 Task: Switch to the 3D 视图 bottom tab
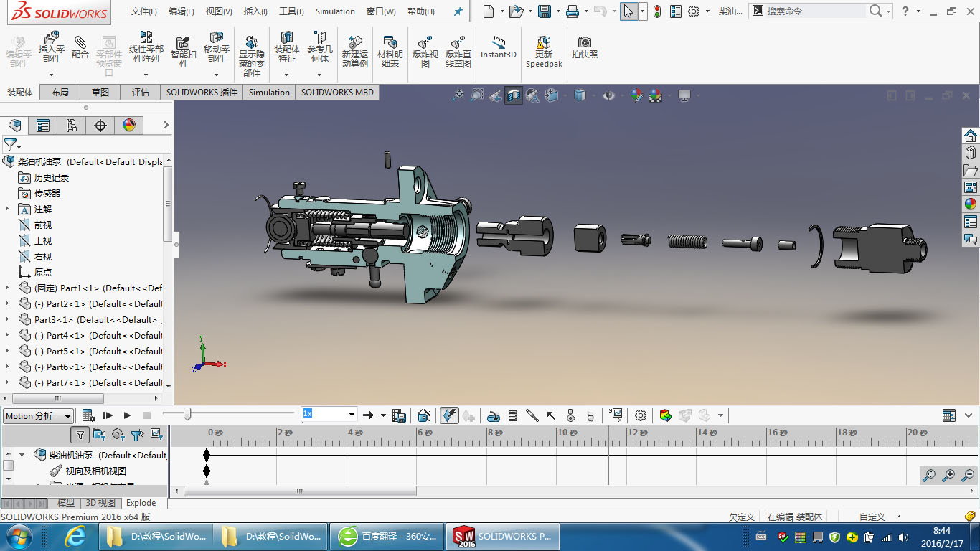100,503
